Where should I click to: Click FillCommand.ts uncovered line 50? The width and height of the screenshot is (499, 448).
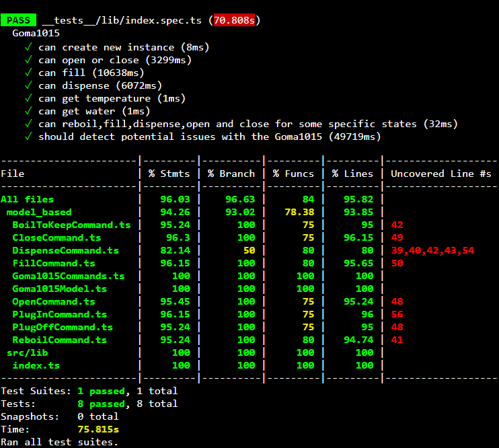click(x=397, y=263)
